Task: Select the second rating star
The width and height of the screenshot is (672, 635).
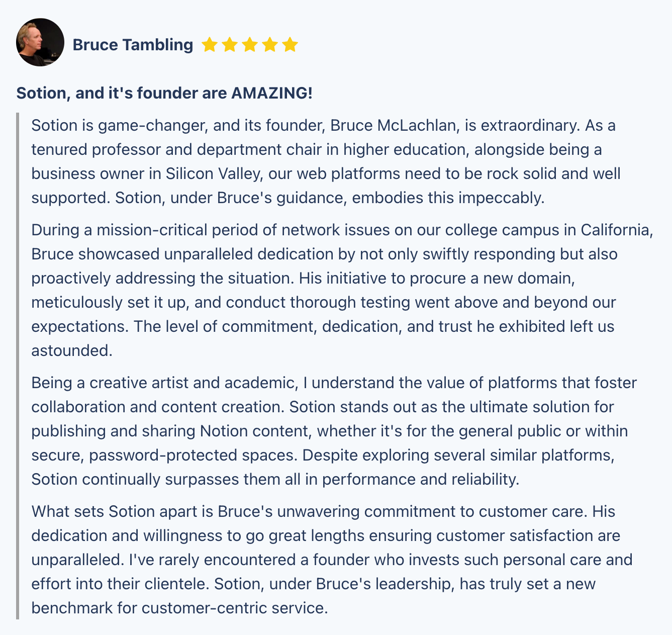Action: click(x=230, y=45)
